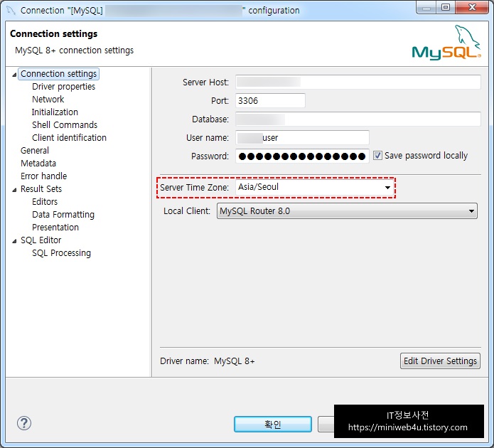The image size is (494, 448).
Task: Open the Presentation settings page
Action: tap(55, 228)
